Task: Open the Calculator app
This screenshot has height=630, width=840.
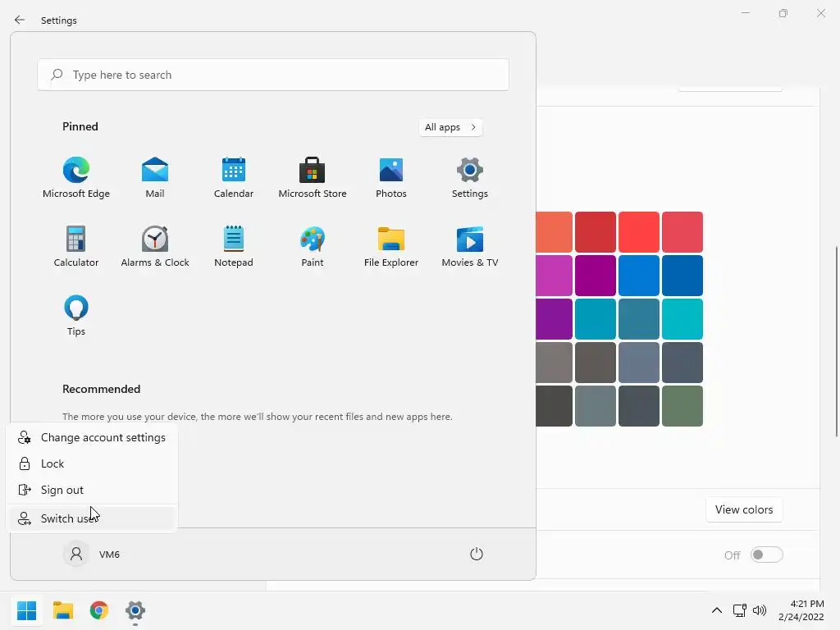Action: pos(76,246)
